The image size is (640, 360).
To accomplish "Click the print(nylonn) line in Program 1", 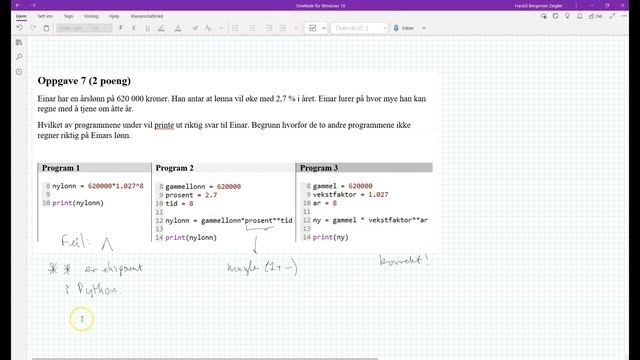I will click(78, 203).
